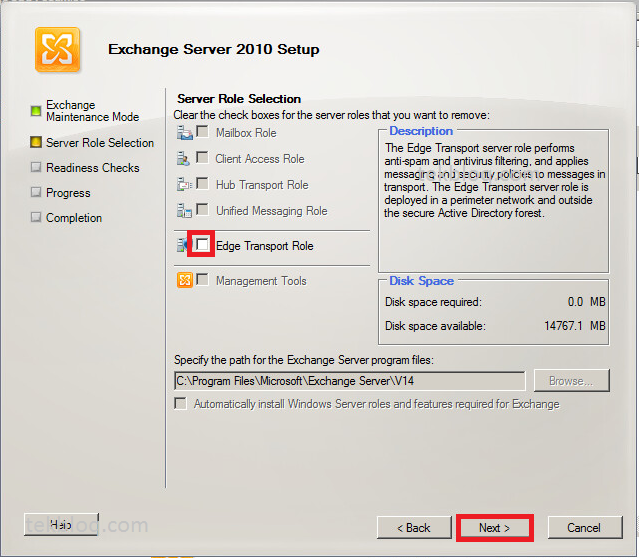Click the Browse button for path

coord(571,381)
